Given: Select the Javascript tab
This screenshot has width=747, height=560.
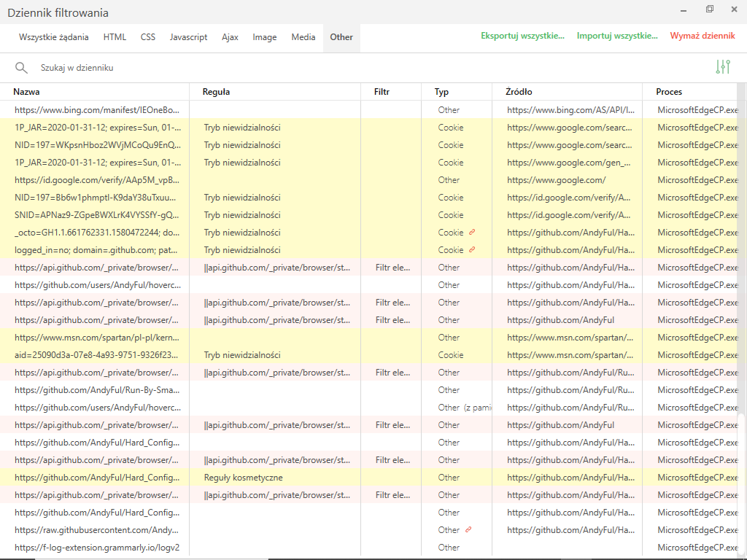Looking at the screenshot, I should (188, 37).
